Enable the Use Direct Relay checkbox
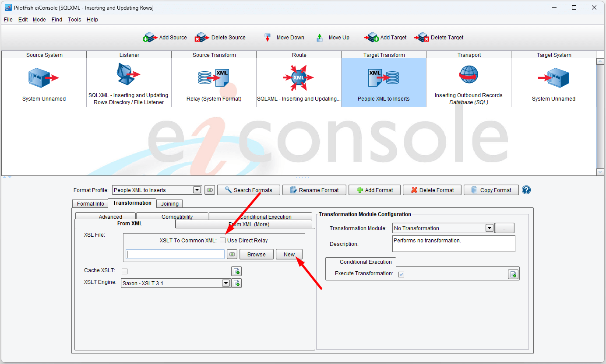The width and height of the screenshot is (606, 364). point(223,240)
